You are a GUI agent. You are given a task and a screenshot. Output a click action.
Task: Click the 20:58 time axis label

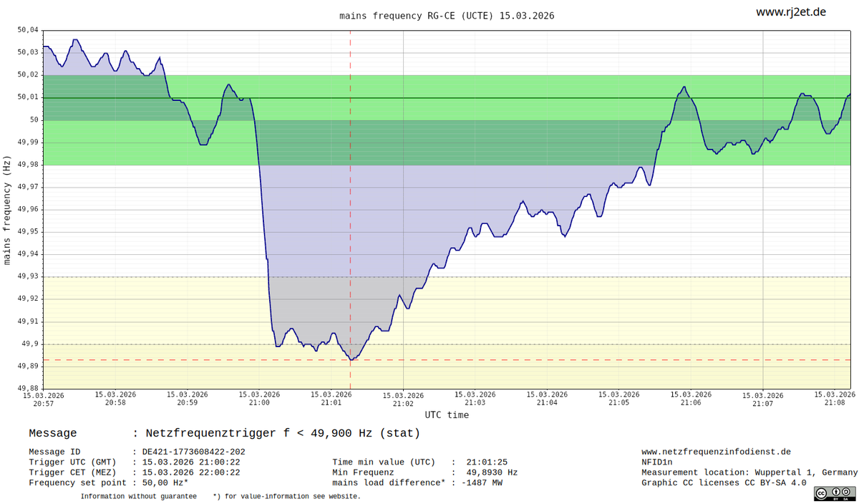click(115, 398)
